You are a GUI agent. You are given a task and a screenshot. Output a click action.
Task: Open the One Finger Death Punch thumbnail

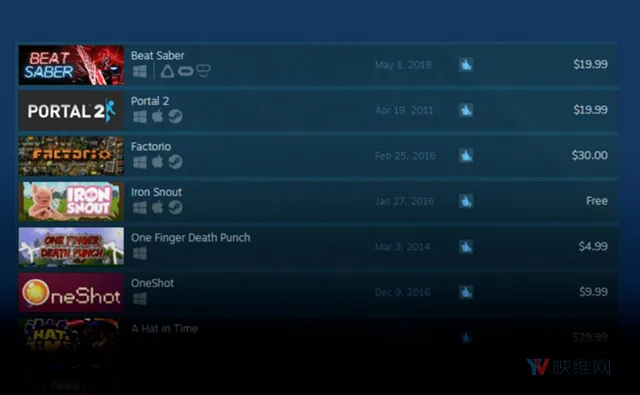point(71,247)
